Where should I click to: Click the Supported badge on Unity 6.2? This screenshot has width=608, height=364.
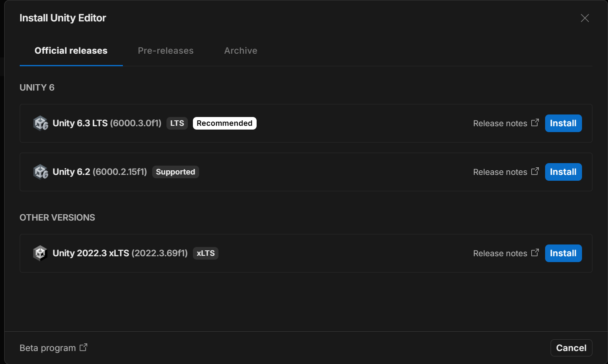(175, 172)
